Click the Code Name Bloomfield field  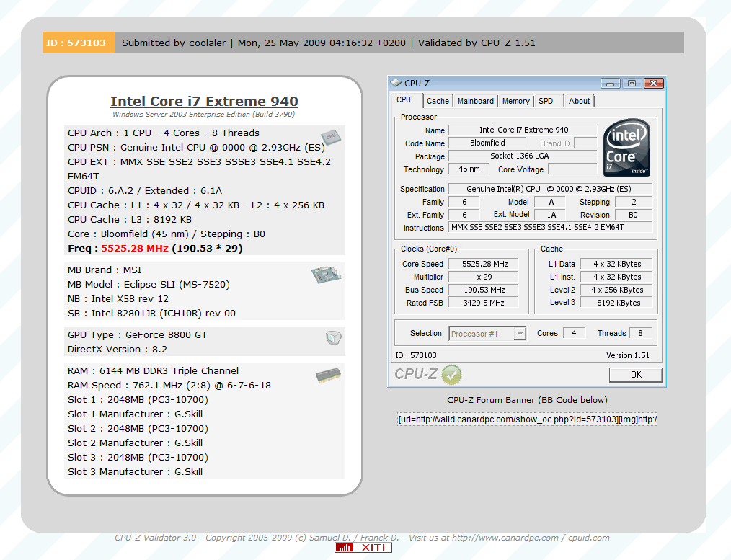[x=487, y=143]
